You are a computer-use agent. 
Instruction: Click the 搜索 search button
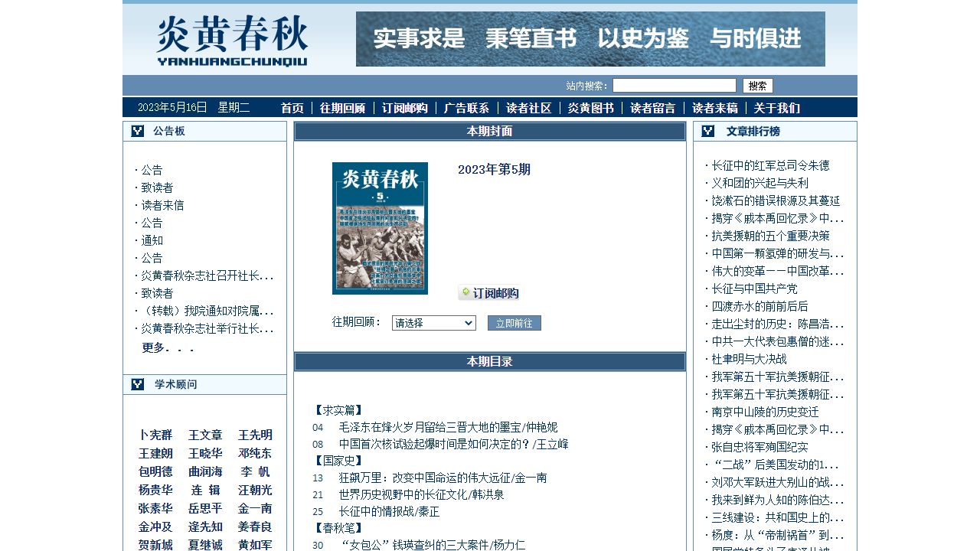click(x=758, y=86)
